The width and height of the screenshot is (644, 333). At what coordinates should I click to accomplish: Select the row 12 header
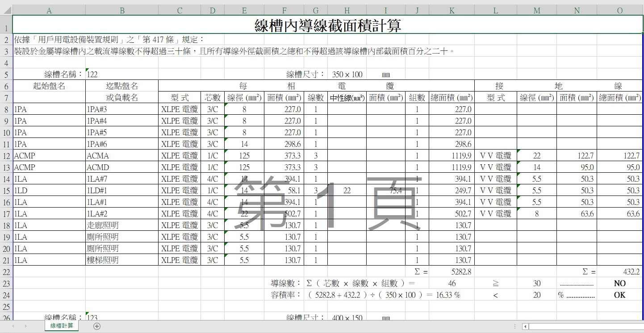pos(6,156)
